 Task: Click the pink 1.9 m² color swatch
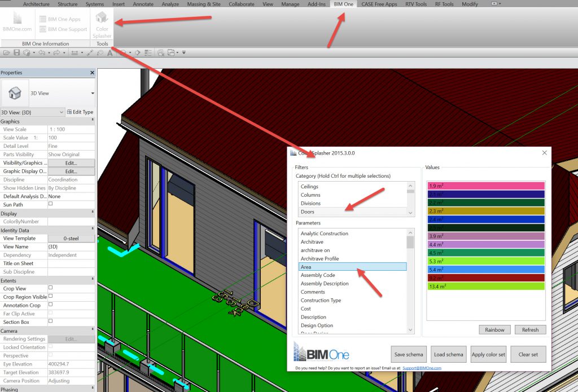[486, 186]
